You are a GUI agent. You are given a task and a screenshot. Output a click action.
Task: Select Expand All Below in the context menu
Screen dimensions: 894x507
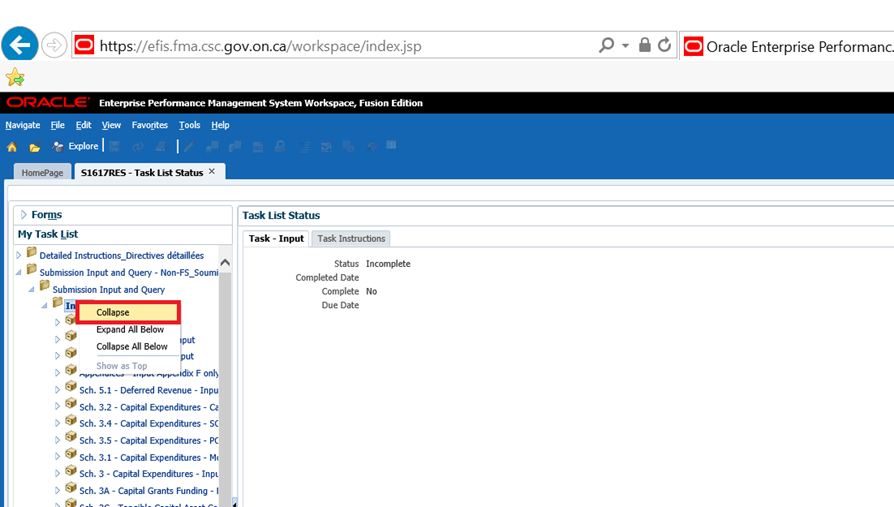point(130,330)
